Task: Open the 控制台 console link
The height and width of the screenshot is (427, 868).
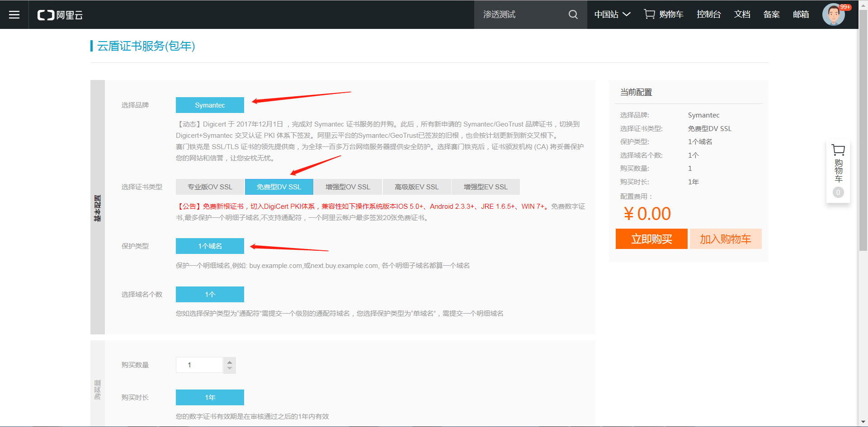Action: tap(708, 14)
